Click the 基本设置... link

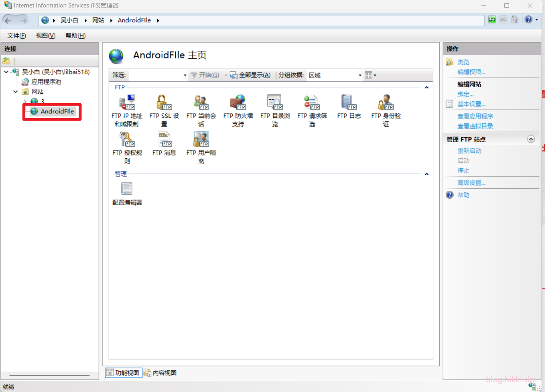pos(471,104)
